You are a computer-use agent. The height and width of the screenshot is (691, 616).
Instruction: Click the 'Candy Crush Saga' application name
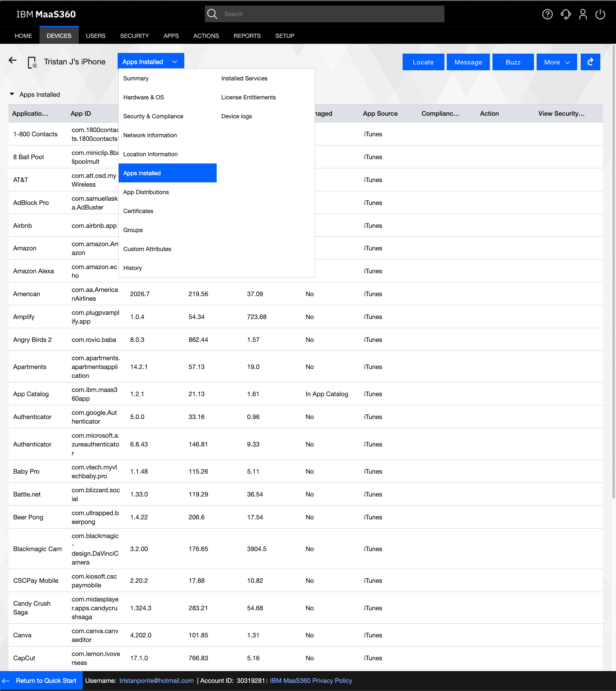click(32, 608)
